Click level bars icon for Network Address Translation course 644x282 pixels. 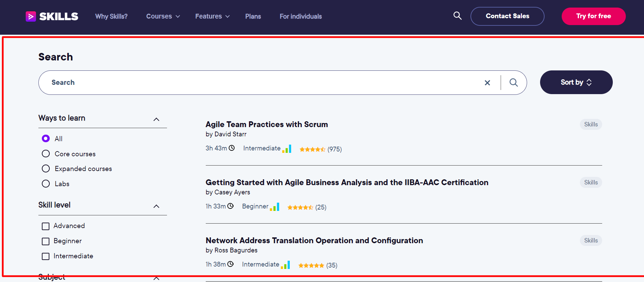285,265
